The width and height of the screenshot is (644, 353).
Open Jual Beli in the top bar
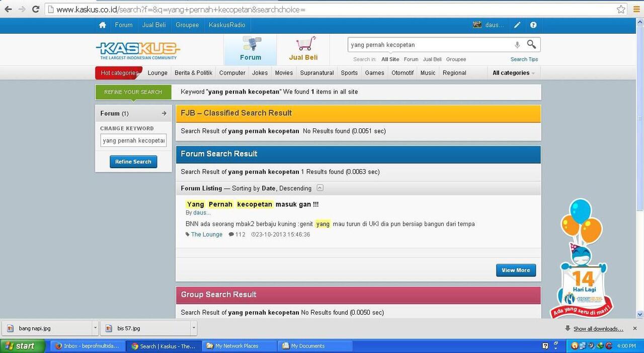point(154,25)
